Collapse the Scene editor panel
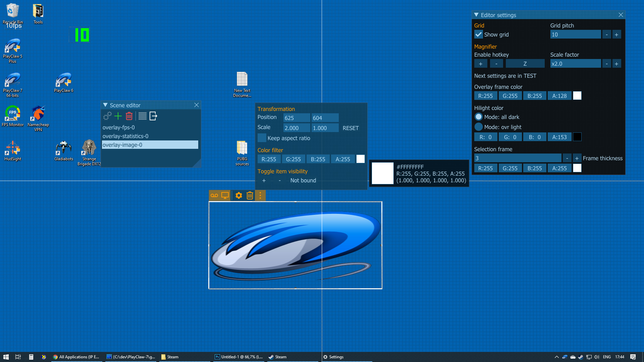The image size is (644, 362). point(105,105)
